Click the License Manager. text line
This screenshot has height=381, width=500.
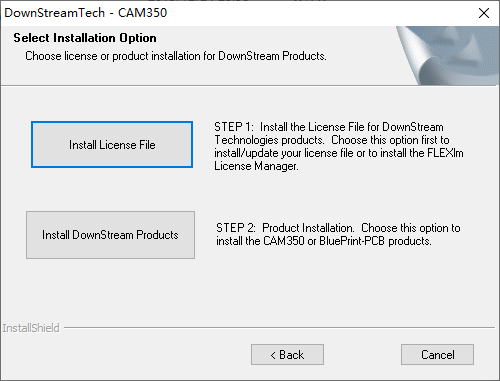click(256, 166)
